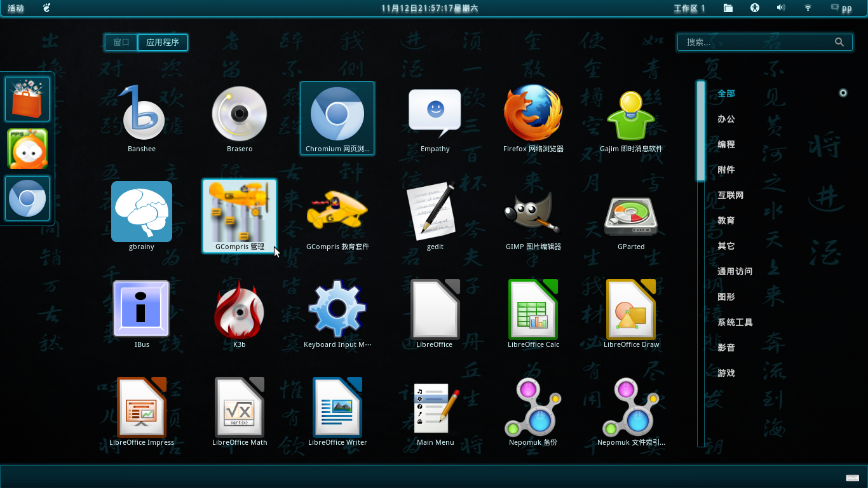868x488 pixels.
Task: Show 游戏 applications
Action: pyautogui.click(x=726, y=373)
